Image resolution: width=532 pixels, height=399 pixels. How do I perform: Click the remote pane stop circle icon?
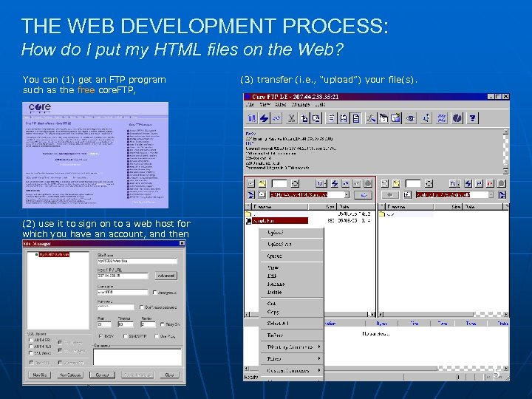click(502, 183)
